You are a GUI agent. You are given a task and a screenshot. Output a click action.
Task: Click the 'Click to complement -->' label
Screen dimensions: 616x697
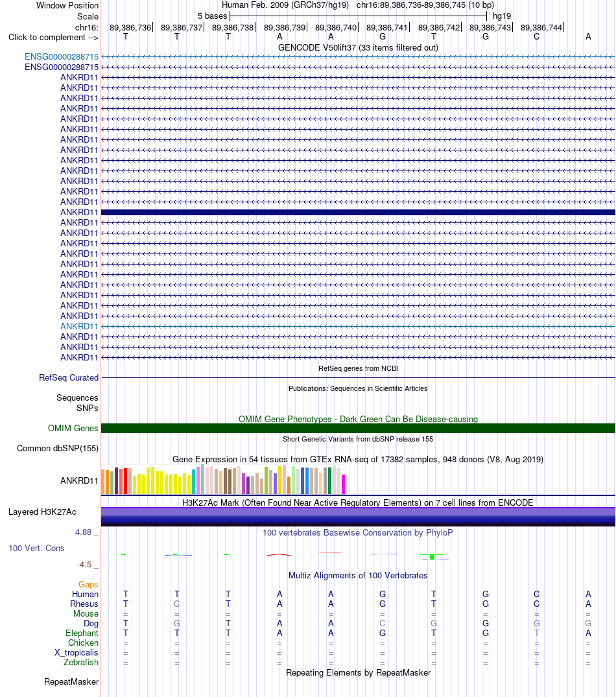click(x=53, y=38)
